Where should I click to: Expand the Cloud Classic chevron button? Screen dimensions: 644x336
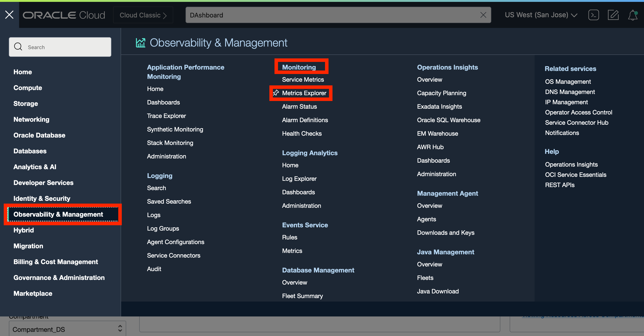(x=143, y=15)
